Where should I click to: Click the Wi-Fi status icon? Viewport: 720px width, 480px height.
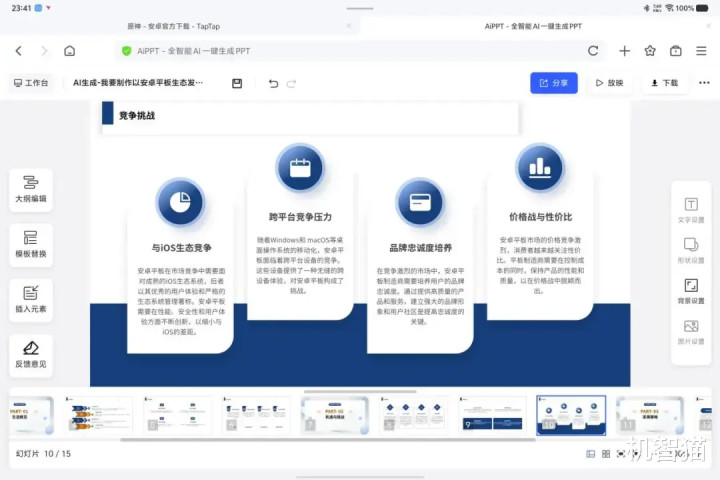pos(669,8)
